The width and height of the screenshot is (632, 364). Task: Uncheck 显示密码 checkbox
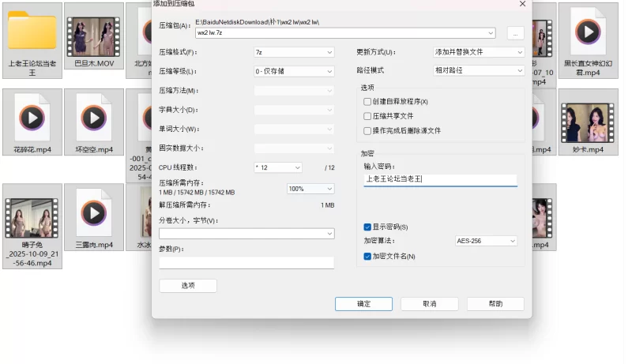(367, 227)
